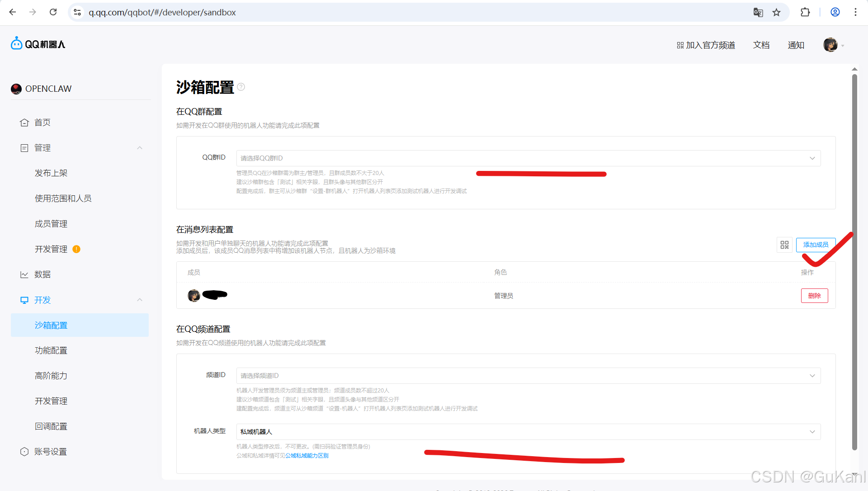Open the QR code icon beside 添加成员
Image resolution: width=868 pixels, height=491 pixels.
[x=785, y=245]
